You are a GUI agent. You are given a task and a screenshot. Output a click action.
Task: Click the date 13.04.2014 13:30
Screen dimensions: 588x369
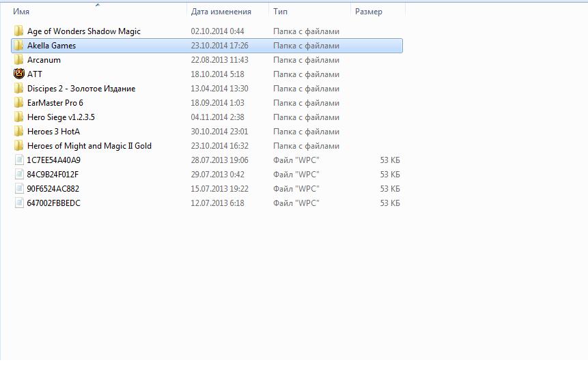coord(219,89)
